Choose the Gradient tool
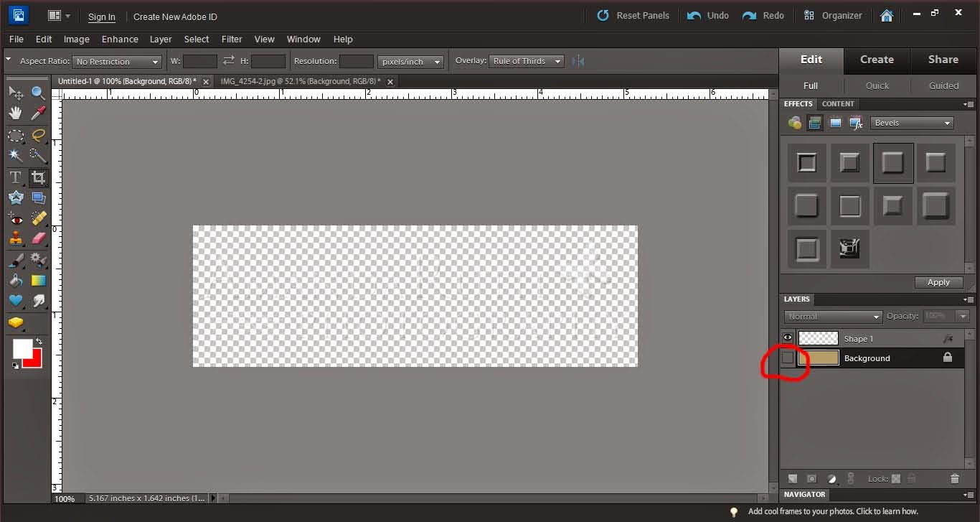This screenshot has height=522, width=980. pyautogui.click(x=38, y=281)
